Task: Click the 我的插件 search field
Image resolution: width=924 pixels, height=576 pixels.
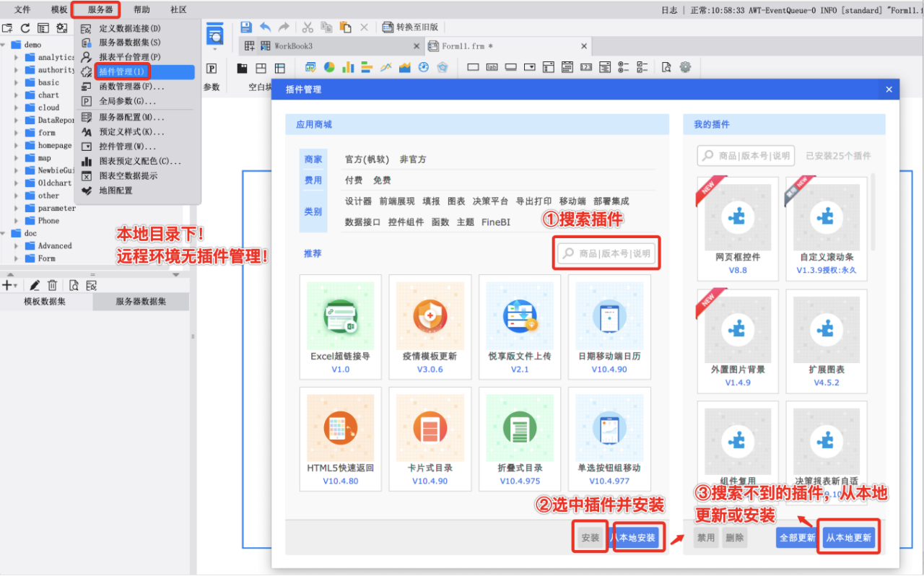Action: 746,155
